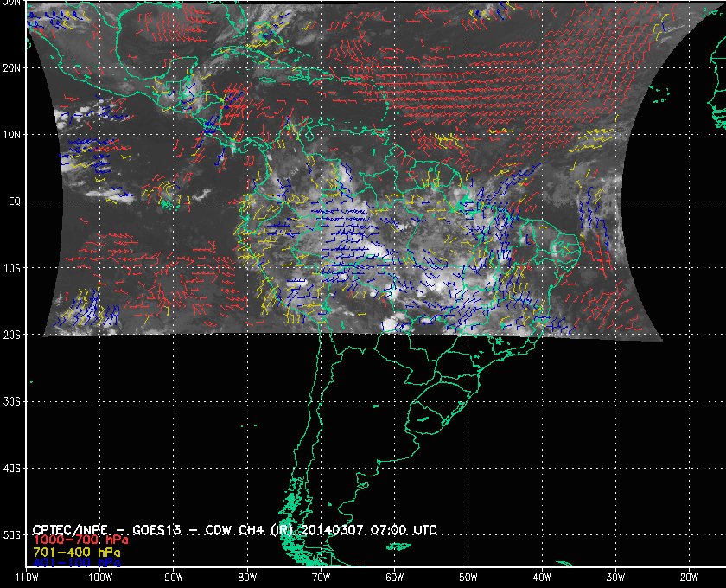Image resolution: width=726 pixels, height=588 pixels.
Task: Click the CPTEC/INPE GOES13 title caption
Action: click(235, 529)
